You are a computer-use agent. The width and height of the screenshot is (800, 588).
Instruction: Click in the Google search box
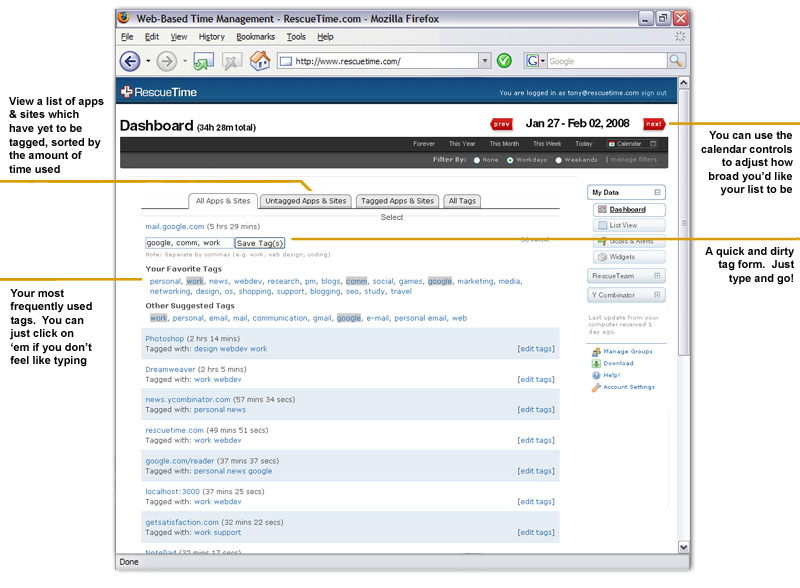click(607, 61)
